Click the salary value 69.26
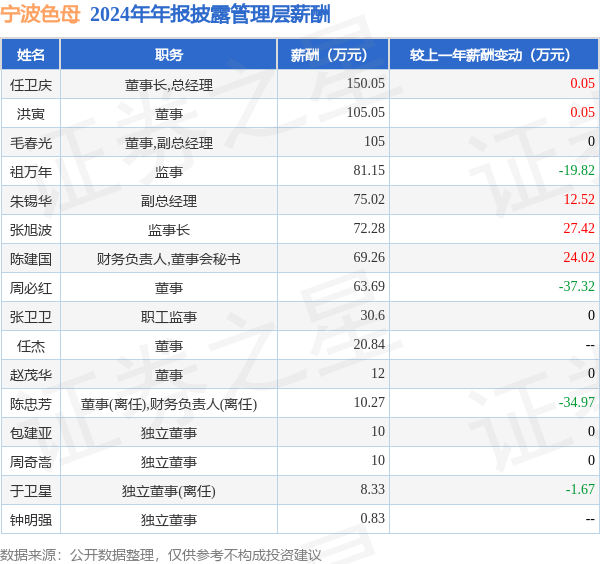The height and width of the screenshot is (564, 600). tap(369, 258)
